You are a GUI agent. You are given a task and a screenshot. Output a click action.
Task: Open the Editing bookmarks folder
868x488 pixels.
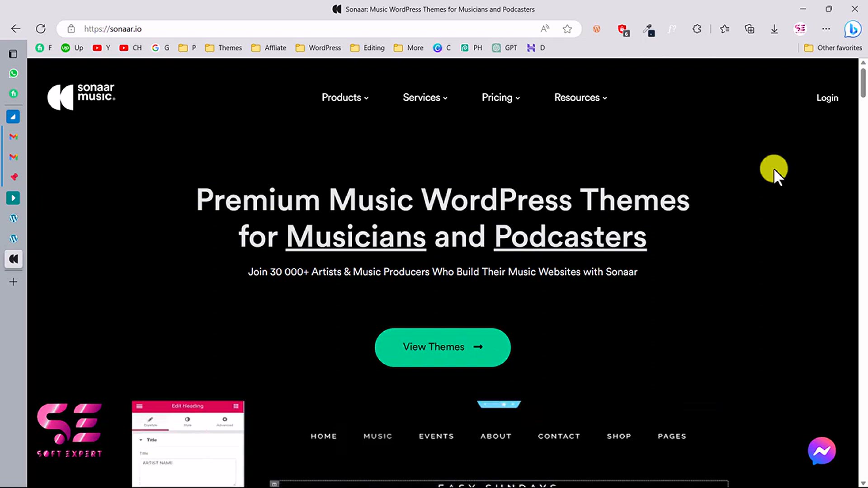[x=368, y=48]
